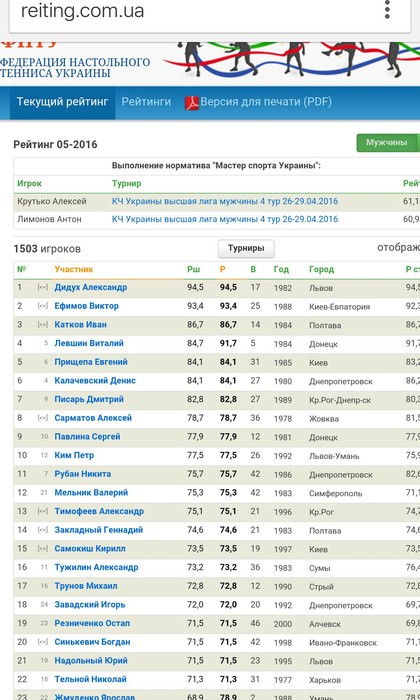Open tournament link for Крутько Алексей
The width and height of the screenshot is (420, 700).
[225, 201]
